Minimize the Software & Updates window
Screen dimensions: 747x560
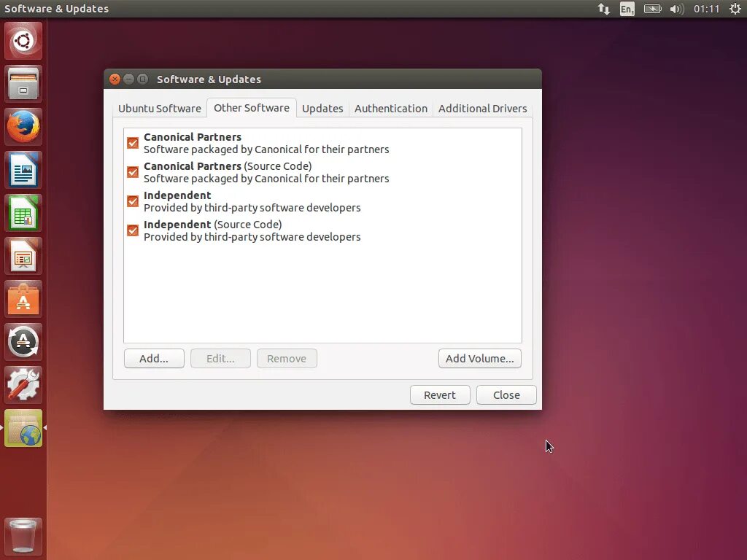coord(128,79)
